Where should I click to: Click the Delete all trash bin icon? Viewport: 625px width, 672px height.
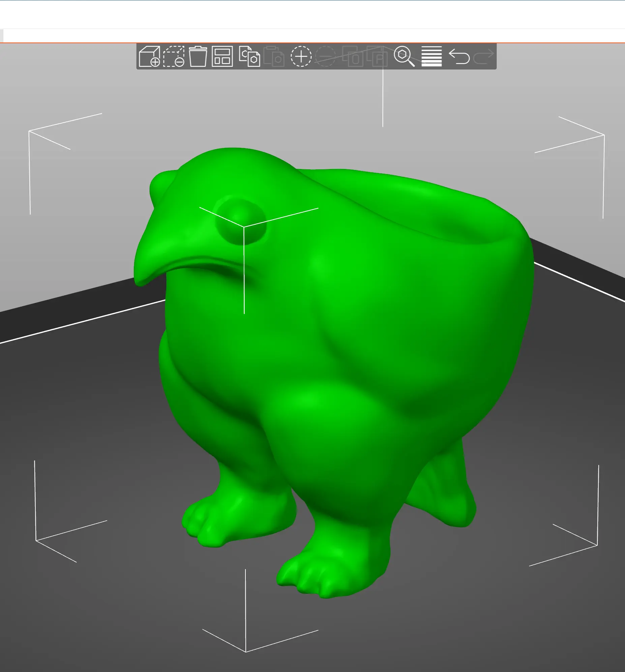(x=198, y=56)
